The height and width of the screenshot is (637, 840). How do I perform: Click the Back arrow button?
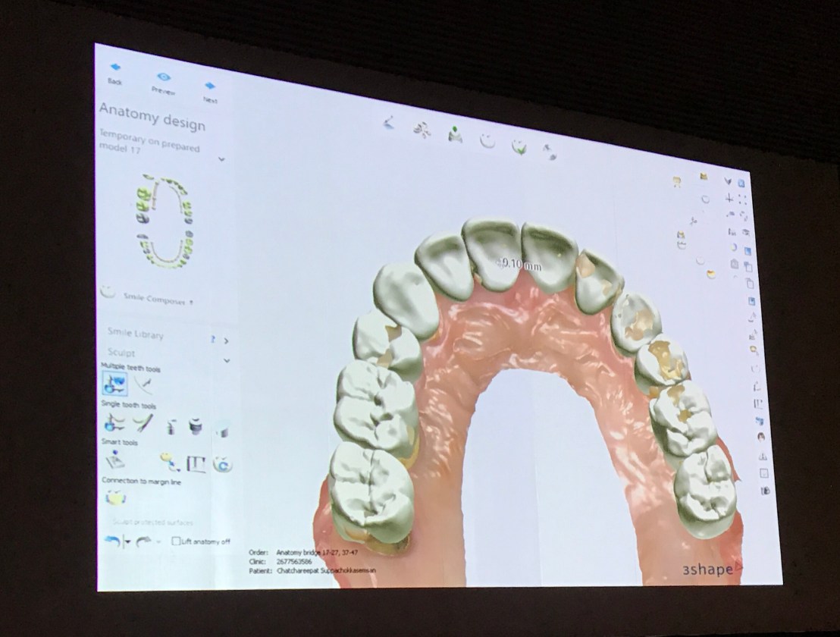(116, 68)
